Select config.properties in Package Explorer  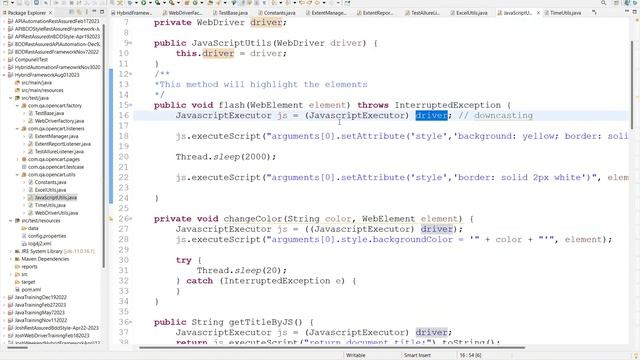[47, 236]
